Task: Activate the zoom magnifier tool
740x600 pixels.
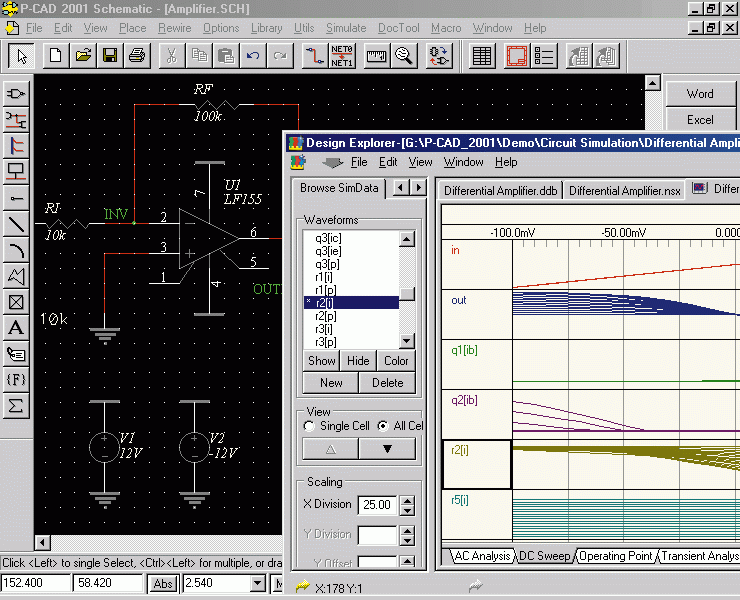Action: pos(404,56)
